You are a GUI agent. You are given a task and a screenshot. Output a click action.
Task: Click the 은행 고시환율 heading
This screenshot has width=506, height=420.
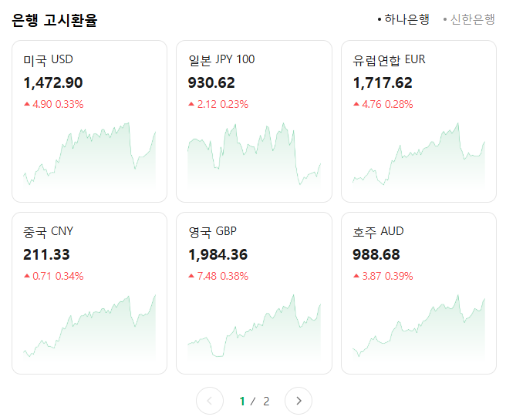click(55, 21)
